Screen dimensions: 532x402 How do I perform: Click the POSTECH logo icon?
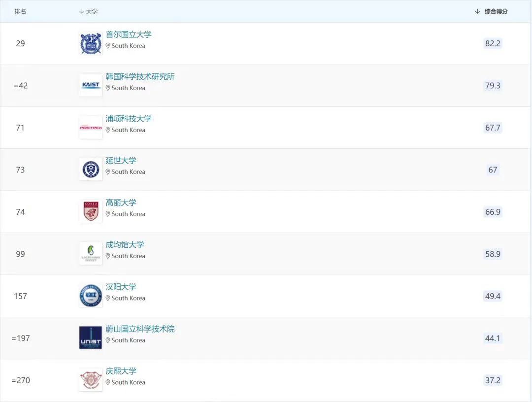click(x=91, y=128)
